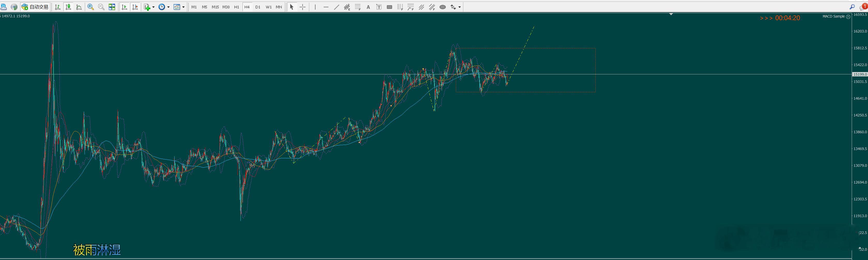Toggle chart auto scroll
This screenshot has width=868, height=260.
click(x=124, y=7)
